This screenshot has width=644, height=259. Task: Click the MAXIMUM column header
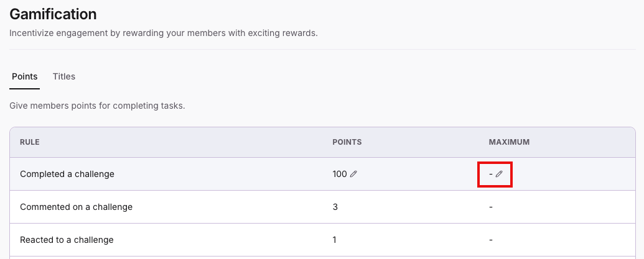[509, 142]
